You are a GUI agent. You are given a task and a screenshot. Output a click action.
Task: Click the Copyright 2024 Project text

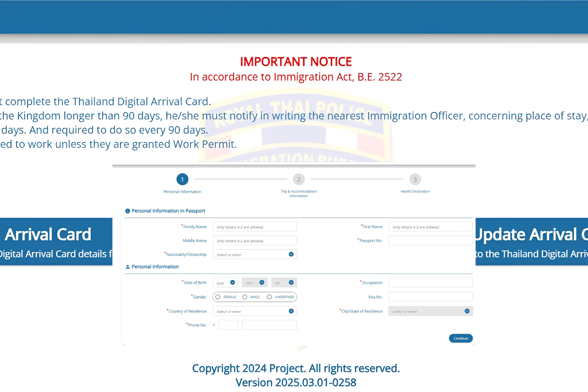pyautogui.click(x=296, y=368)
